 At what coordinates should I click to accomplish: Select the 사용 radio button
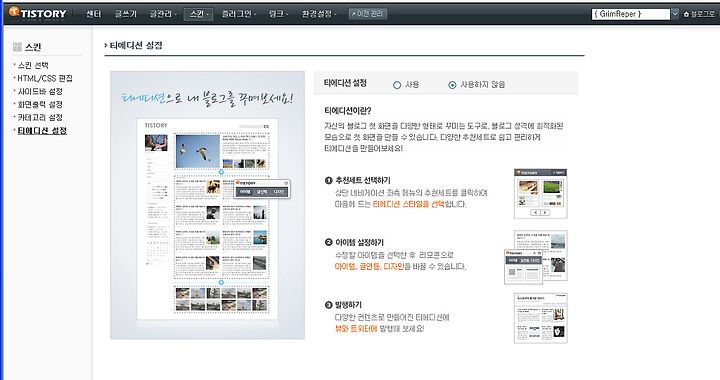click(397, 85)
